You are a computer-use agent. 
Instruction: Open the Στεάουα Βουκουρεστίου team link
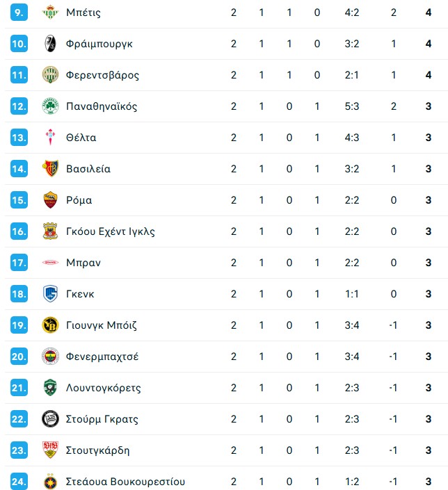tap(125, 482)
